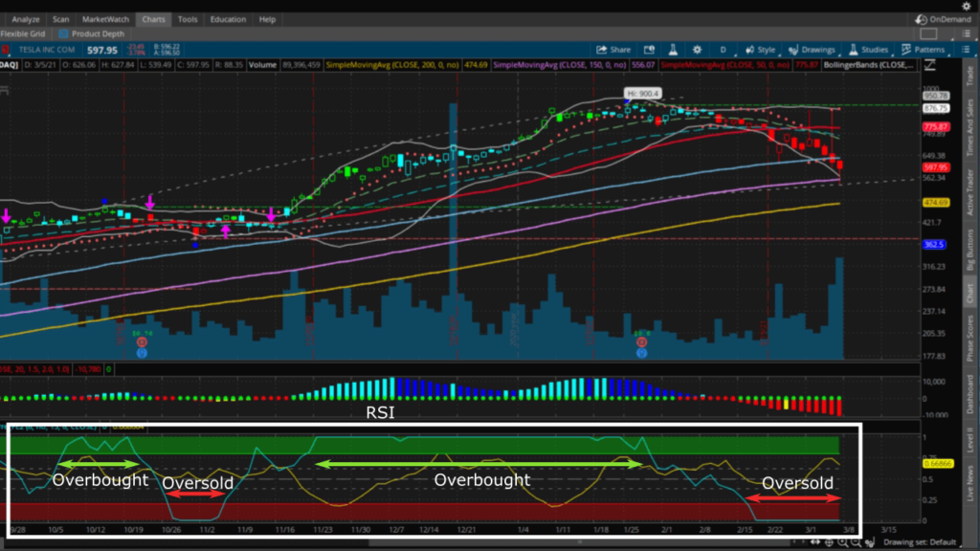
Task: Open the Live News sidebar tab
Action: coord(970,482)
